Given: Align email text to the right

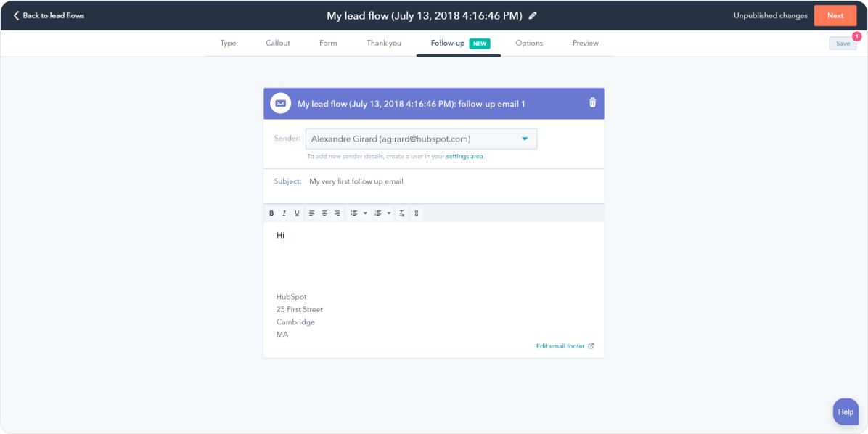Looking at the screenshot, I should click(x=337, y=213).
